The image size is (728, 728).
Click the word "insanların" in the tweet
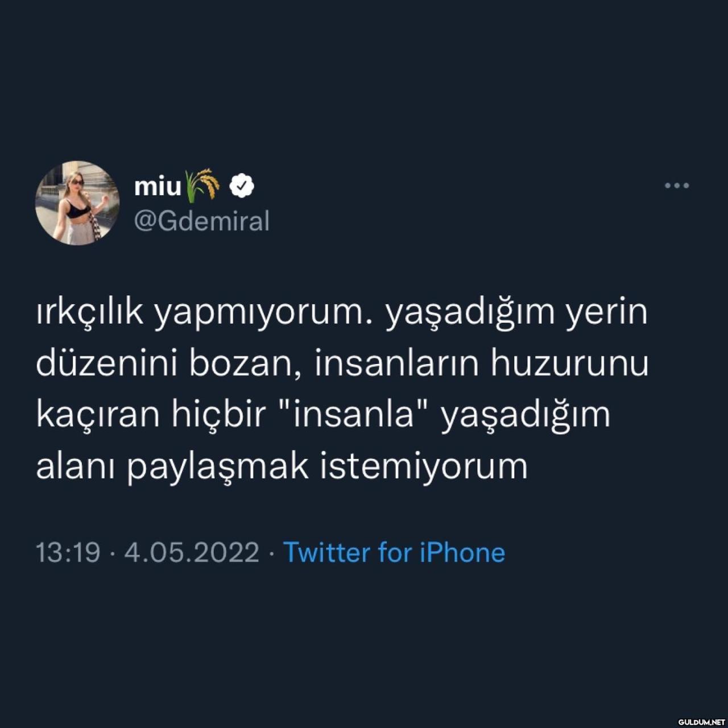[396, 363]
